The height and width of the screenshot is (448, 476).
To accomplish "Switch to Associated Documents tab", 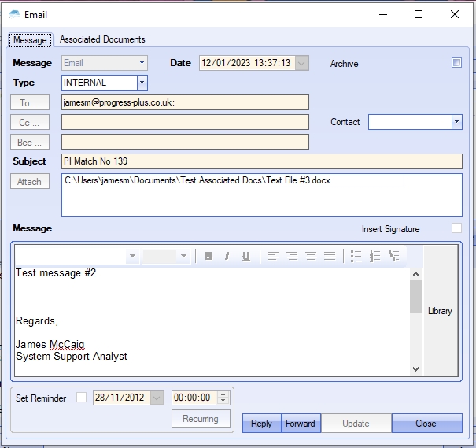I will point(102,39).
